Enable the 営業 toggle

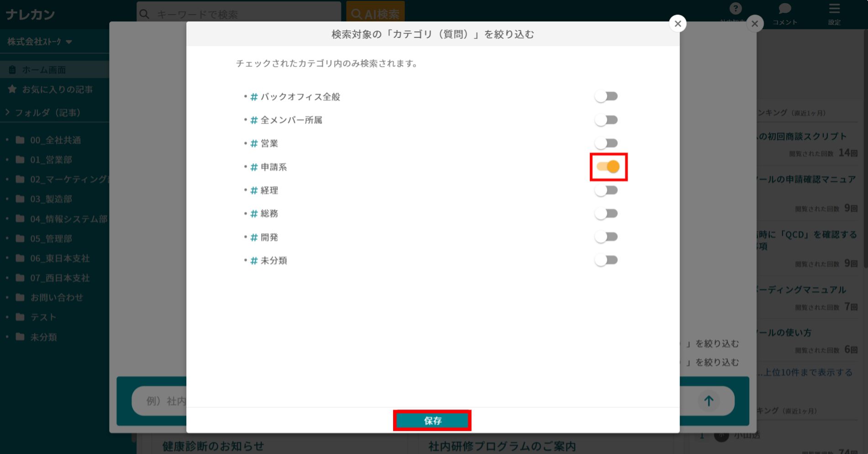(606, 143)
